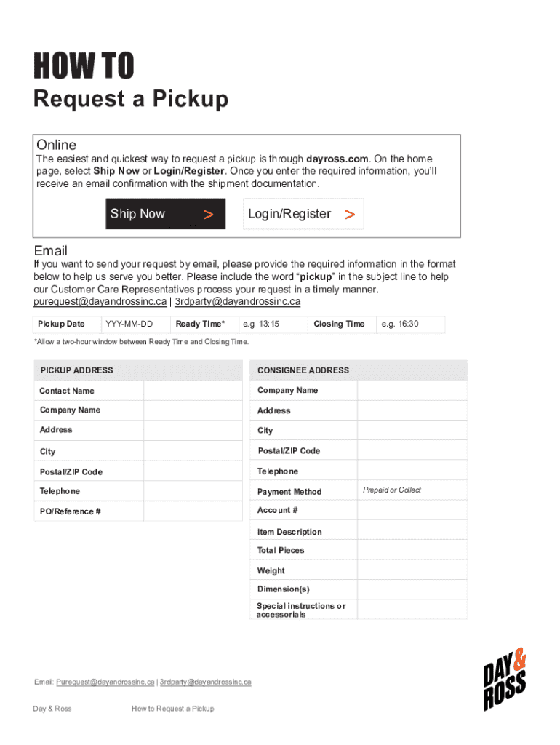Click the Login/Register button
This screenshot has height=745, width=560.
[x=303, y=214]
